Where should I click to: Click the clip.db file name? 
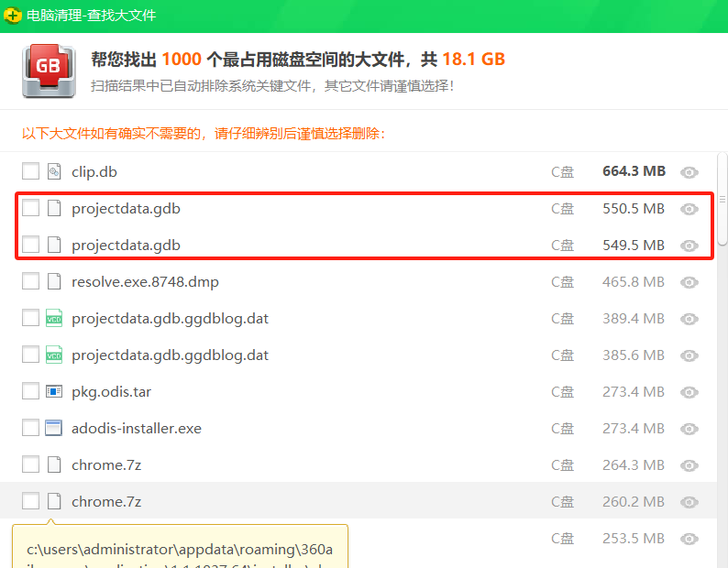(x=94, y=172)
